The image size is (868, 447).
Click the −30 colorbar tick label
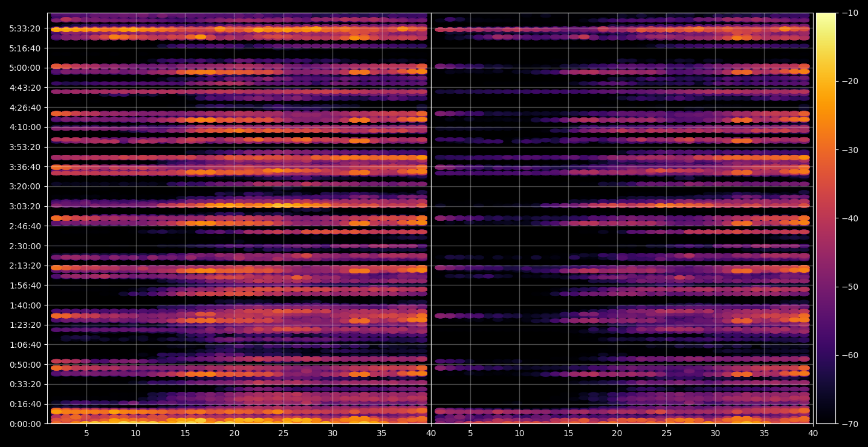point(850,150)
